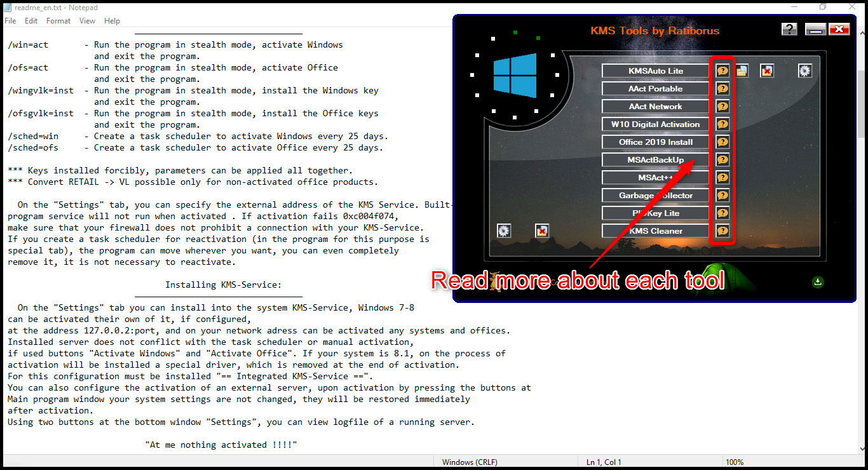
Task: Click "100%" zoom level in status bar
Action: coord(735,462)
